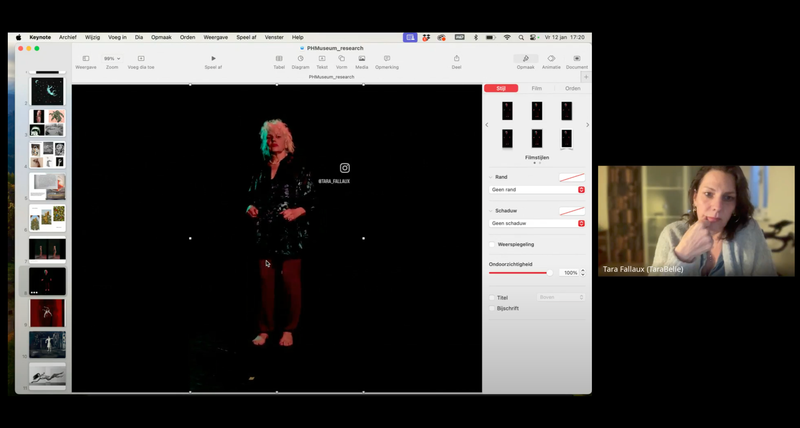Add new tab with plus button
The image size is (800, 428).
click(586, 77)
